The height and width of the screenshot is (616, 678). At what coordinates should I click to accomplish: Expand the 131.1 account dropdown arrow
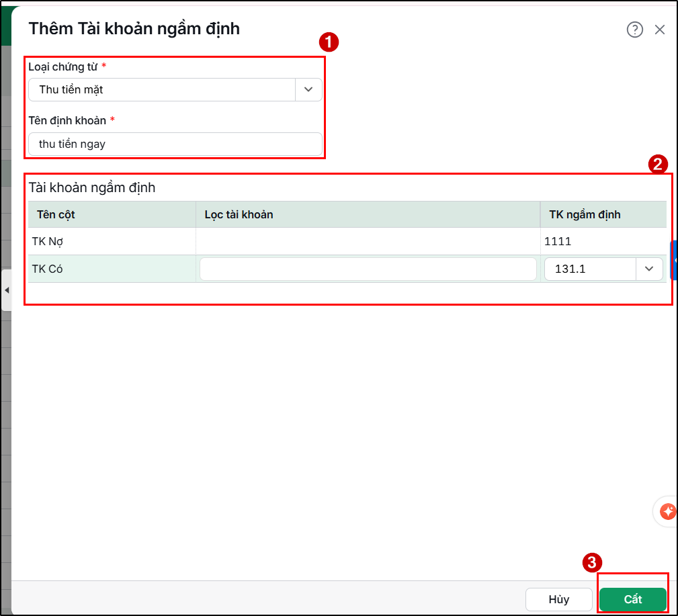[649, 269]
